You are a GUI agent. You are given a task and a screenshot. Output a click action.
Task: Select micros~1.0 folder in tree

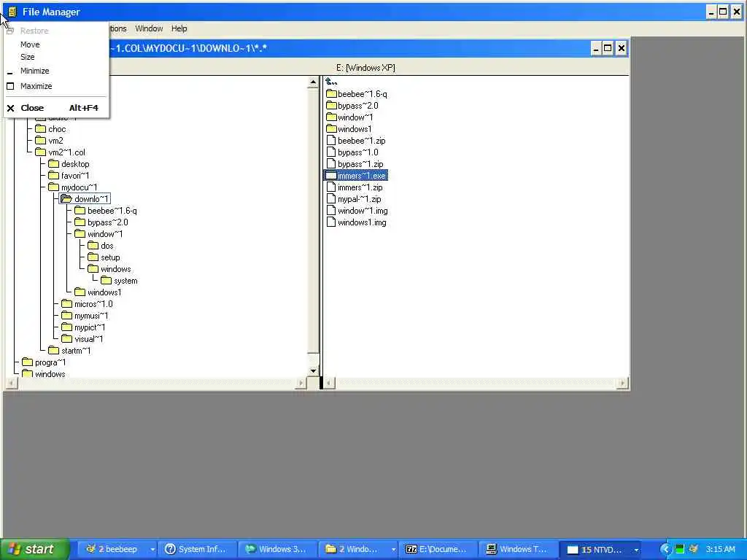tap(88, 304)
